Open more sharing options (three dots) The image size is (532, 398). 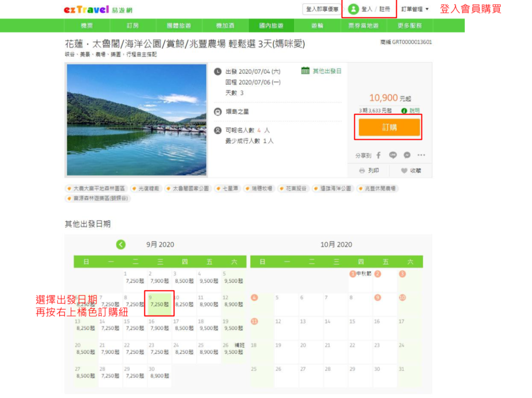coord(421,155)
